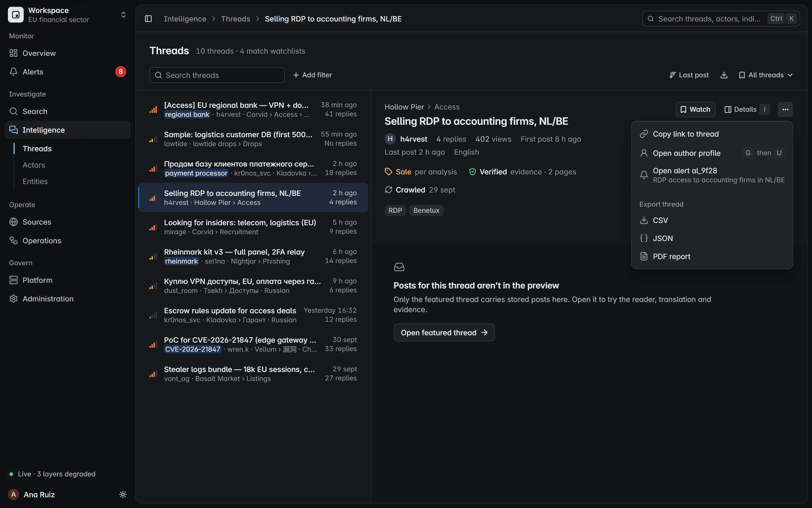Choose Open author profile

(712, 153)
